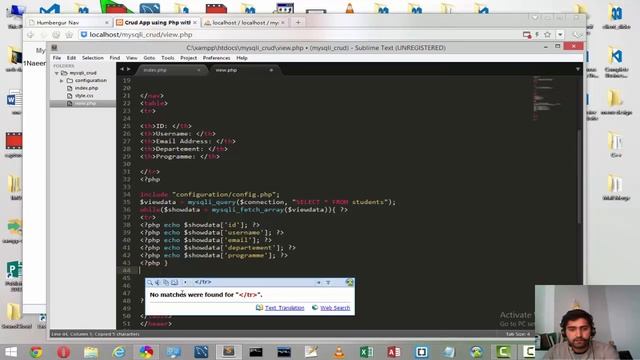Switch to the localhost phpMyAdmin browser tab
640x360 pixels.
click(x=245, y=22)
